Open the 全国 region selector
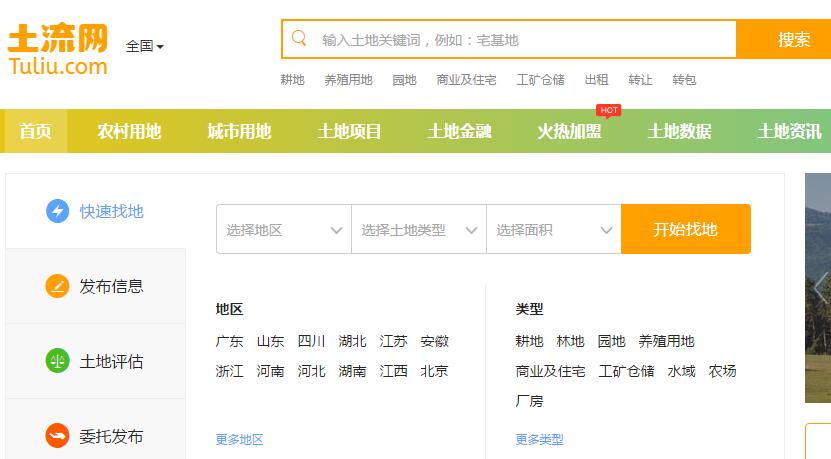Screen dimensions: 831x459 pyautogui.click(x=145, y=46)
